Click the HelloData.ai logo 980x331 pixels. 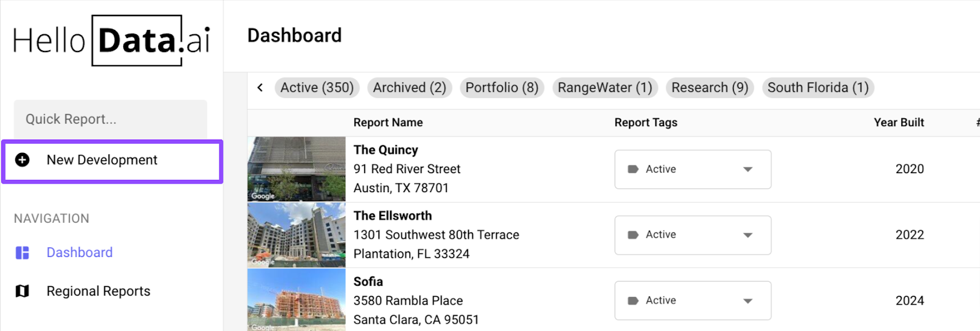111,40
